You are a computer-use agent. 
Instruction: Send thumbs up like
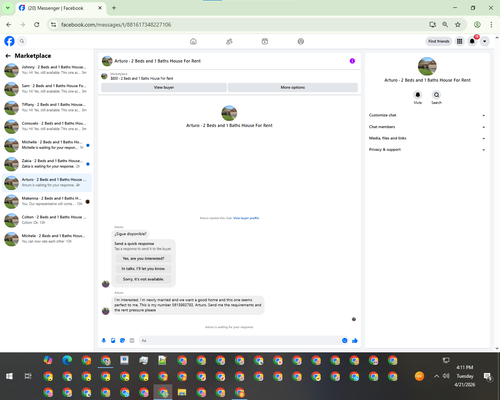click(x=355, y=340)
